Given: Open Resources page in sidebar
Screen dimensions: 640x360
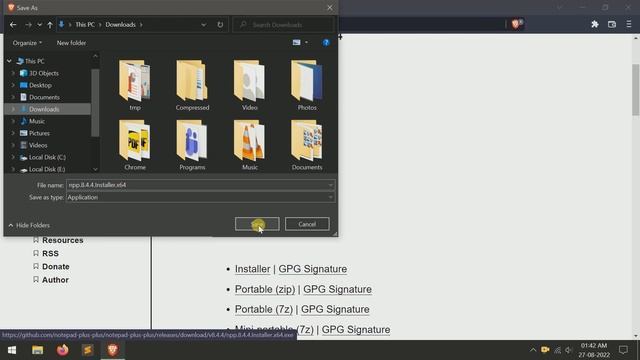Looking at the screenshot, I should [x=62, y=240].
